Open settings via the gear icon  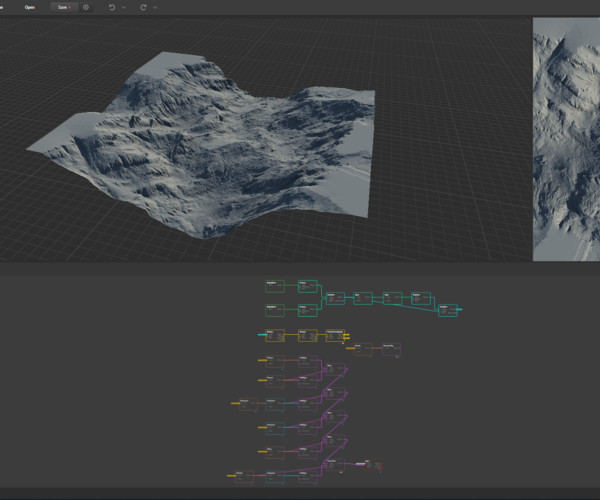click(x=86, y=7)
